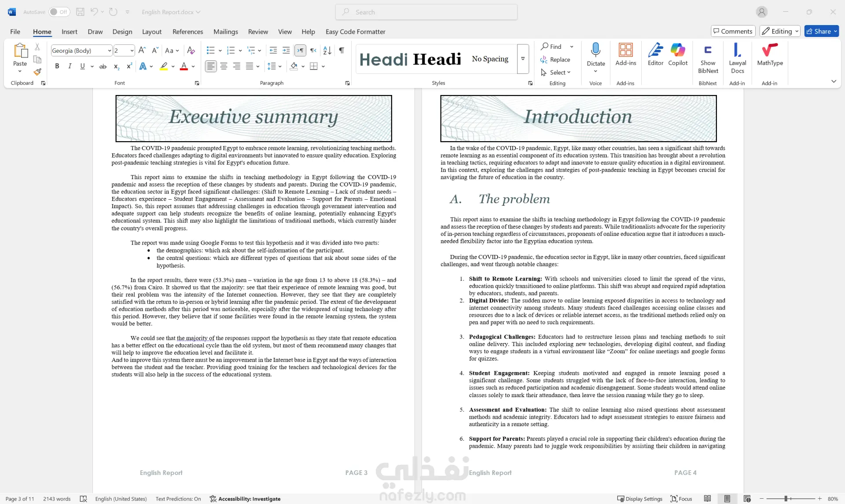Click the Search box in title bar

[426, 12]
